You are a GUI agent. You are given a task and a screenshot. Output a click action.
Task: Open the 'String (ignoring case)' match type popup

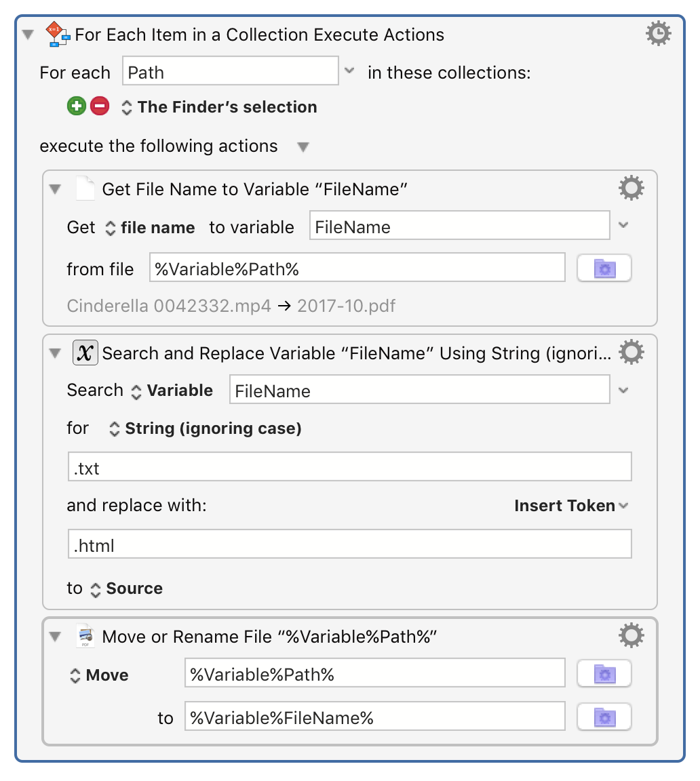(x=206, y=428)
